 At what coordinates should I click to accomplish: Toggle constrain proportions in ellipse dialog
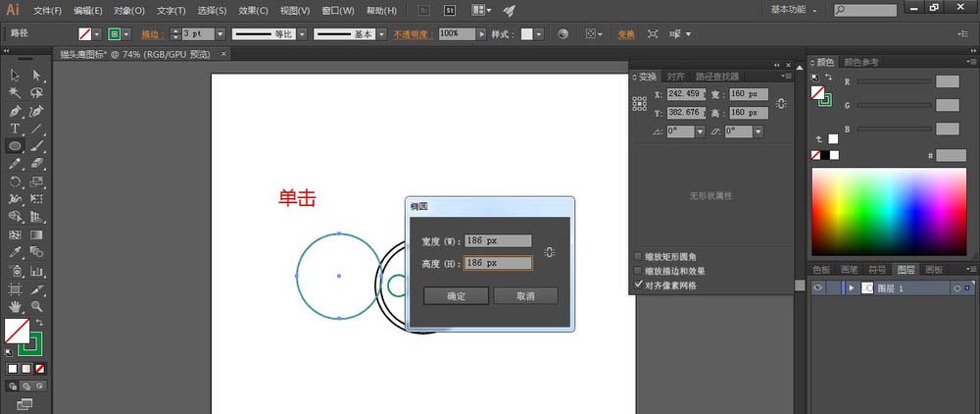click(549, 252)
